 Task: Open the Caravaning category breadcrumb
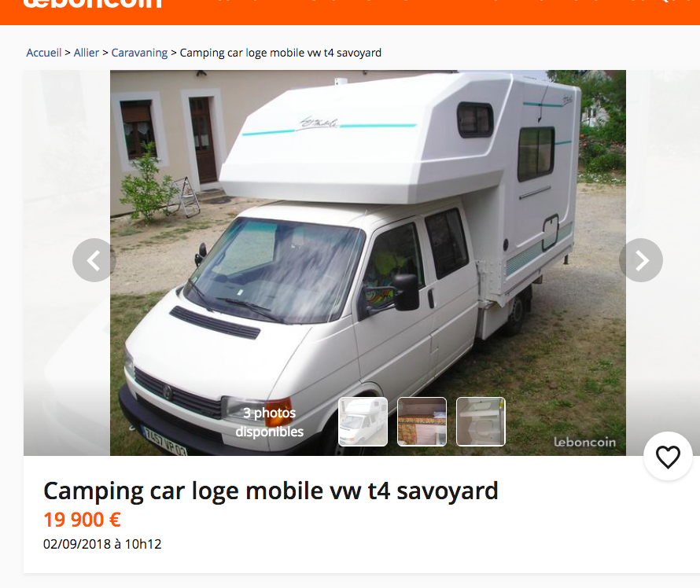(x=139, y=53)
